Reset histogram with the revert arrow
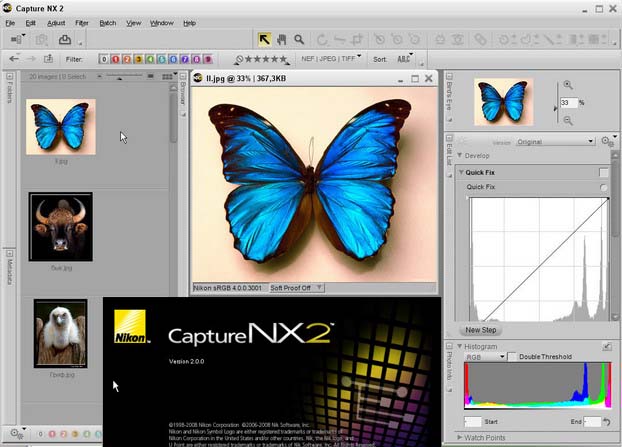 coord(607,422)
